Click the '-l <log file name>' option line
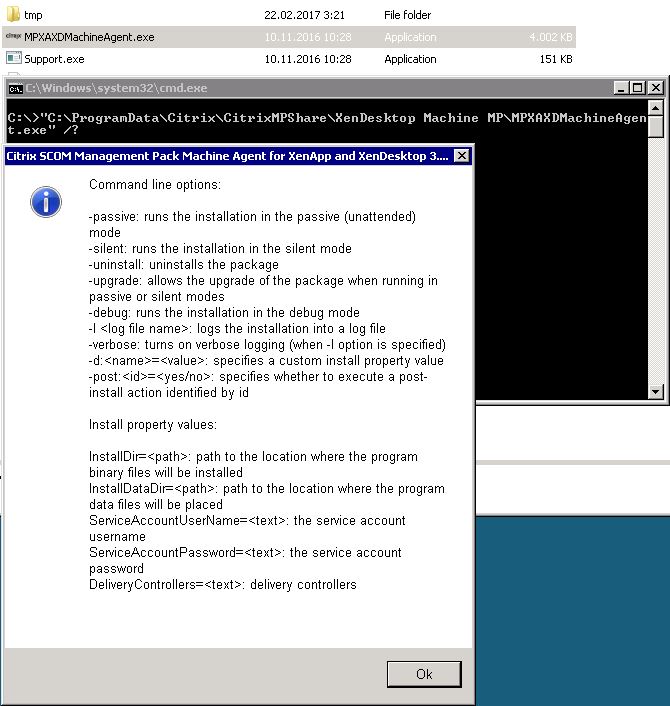670x706 pixels. pyautogui.click(x=237, y=329)
